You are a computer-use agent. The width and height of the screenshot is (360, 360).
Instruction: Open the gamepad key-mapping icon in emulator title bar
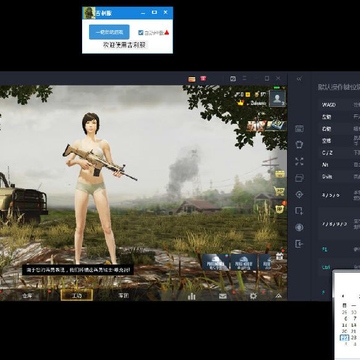click(233, 79)
